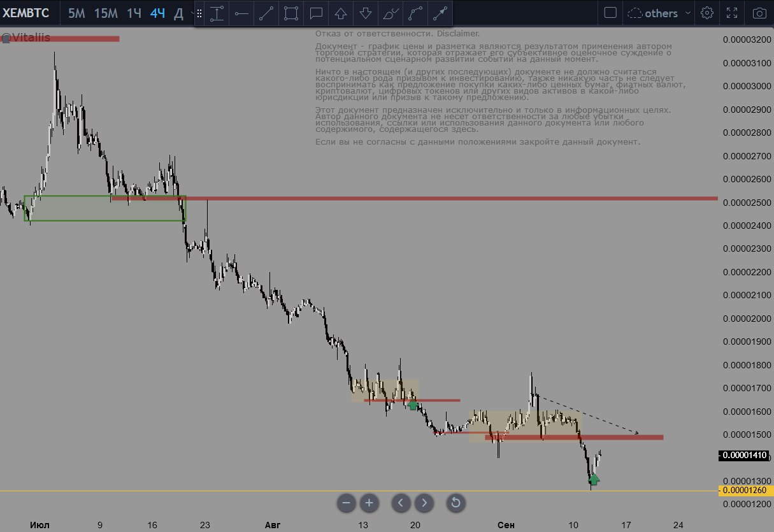Viewport: 774px width, 532px height.
Task: Select the 15M timeframe
Action: tap(105, 13)
